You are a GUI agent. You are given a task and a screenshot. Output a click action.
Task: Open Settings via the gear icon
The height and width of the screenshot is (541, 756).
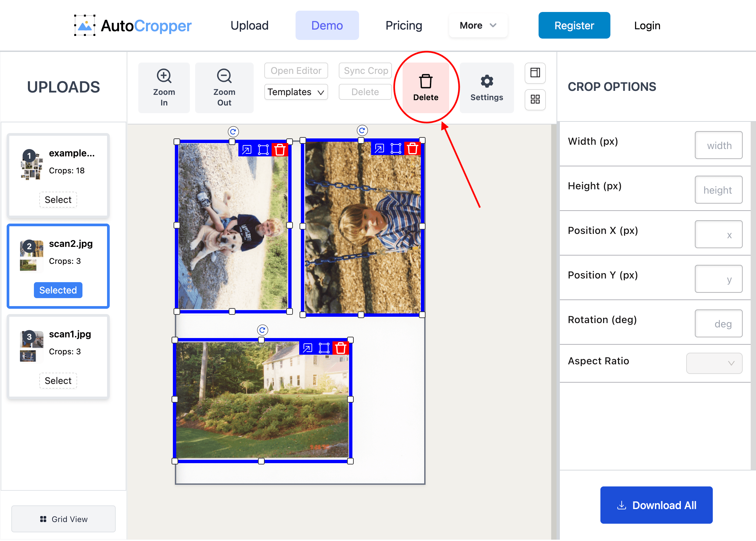click(x=486, y=88)
